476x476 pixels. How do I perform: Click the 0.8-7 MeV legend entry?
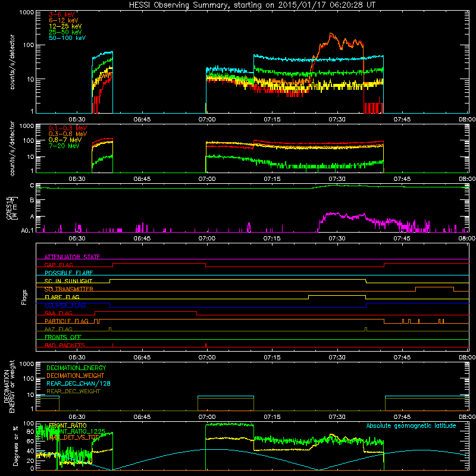pos(65,140)
